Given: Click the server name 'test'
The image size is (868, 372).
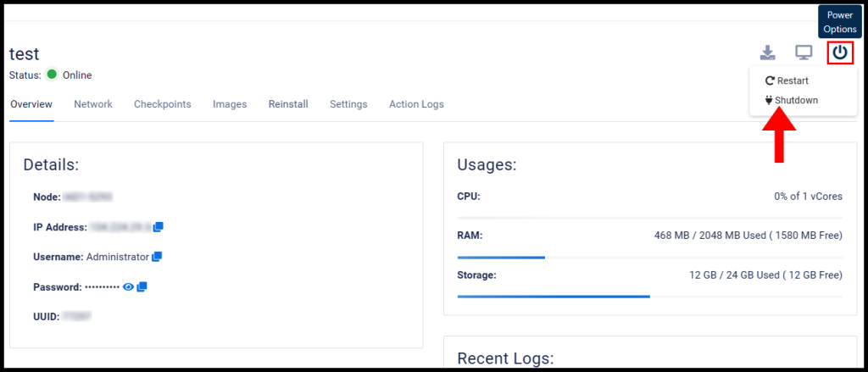Looking at the screenshot, I should [x=25, y=53].
